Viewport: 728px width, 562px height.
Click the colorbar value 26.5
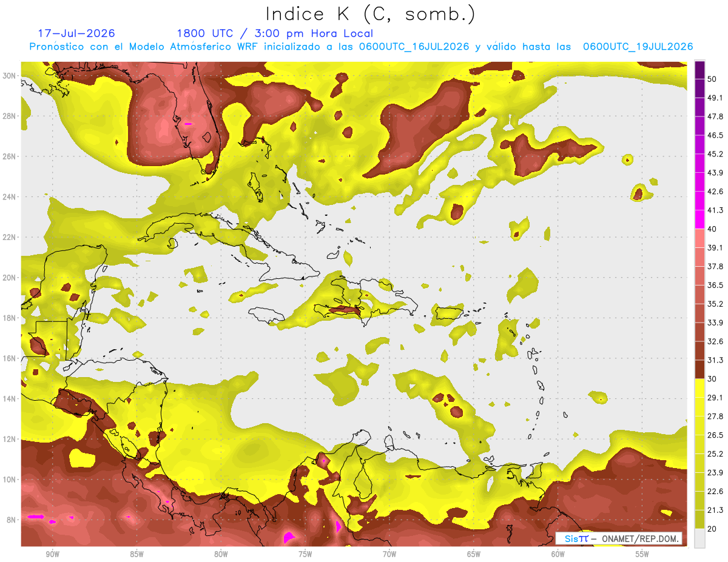pyautogui.click(x=715, y=435)
